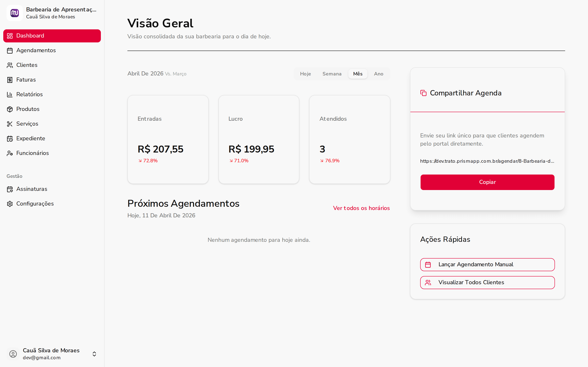Click Lançar Agendamento Manual quick action
Viewport: 588px width, 367px height.
(487, 265)
